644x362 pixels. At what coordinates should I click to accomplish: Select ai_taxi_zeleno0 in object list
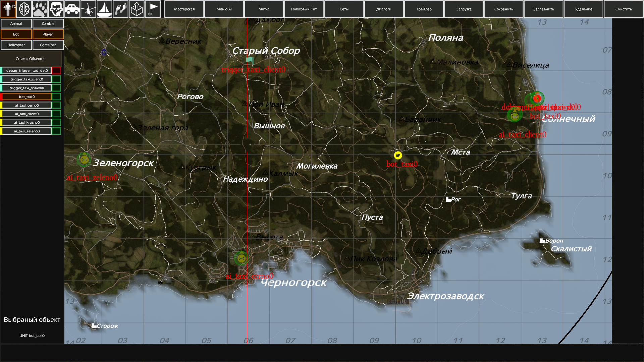click(27, 131)
